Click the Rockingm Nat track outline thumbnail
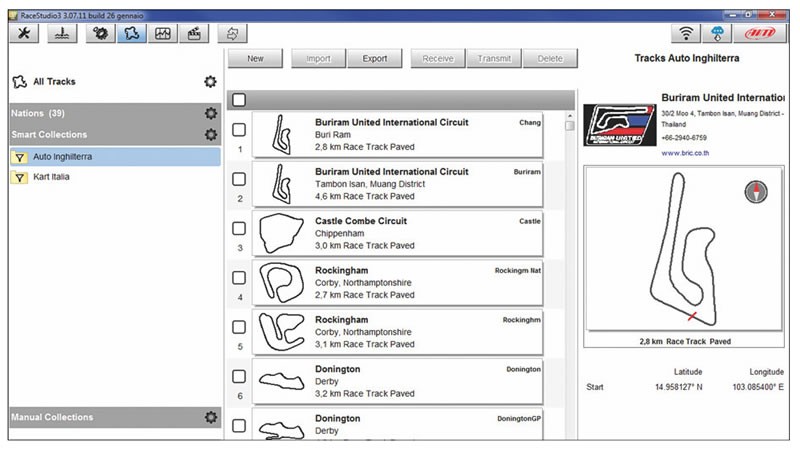800x449 pixels. pyautogui.click(x=281, y=283)
